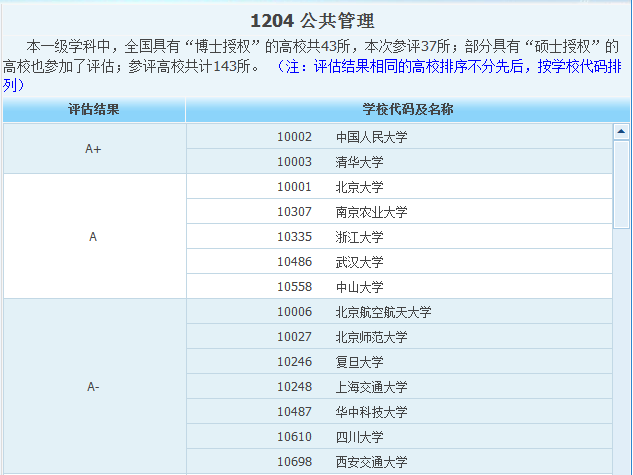Click the A- rating cell

click(x=94, y=387)
